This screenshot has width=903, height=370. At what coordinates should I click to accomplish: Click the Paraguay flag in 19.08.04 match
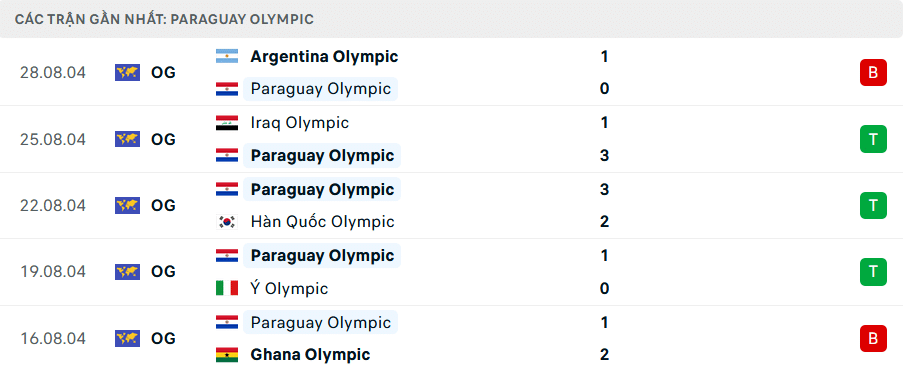pyautogui.click(x=227, y=255)
